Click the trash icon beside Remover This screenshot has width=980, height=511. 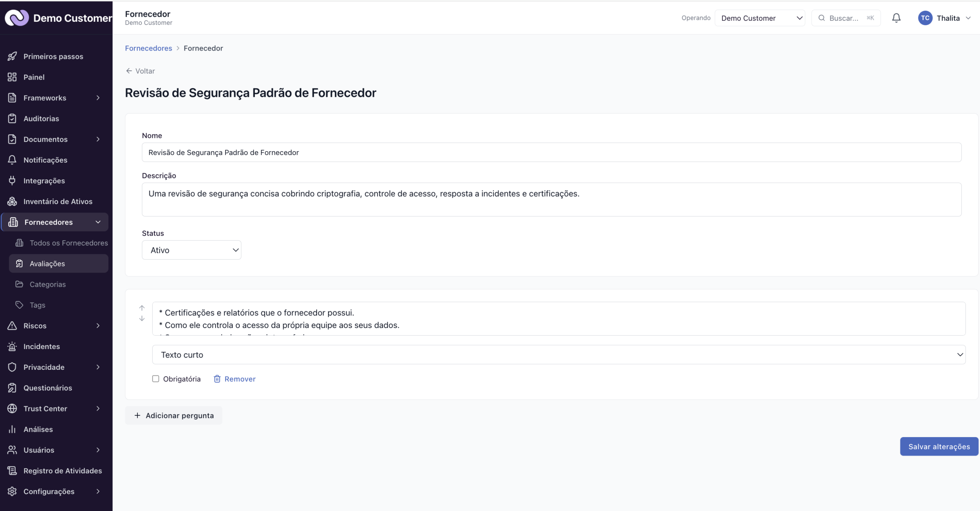tap(217, 379)
